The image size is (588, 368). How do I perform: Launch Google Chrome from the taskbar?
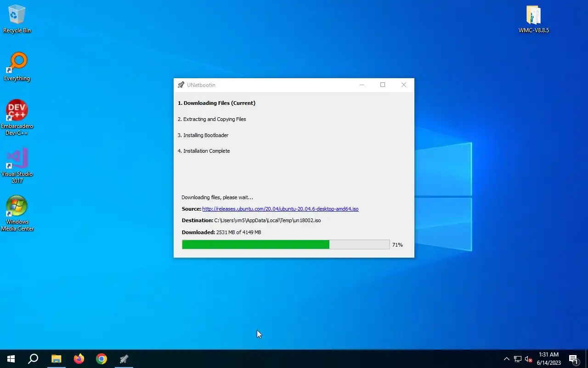pyautogui.click(x=102, y=359)
